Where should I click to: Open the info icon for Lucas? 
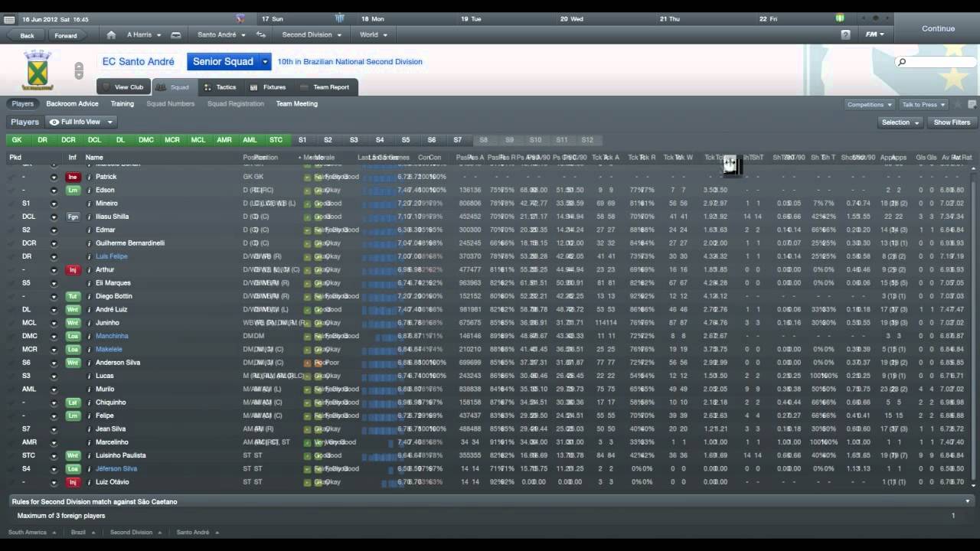pos(89,376)
